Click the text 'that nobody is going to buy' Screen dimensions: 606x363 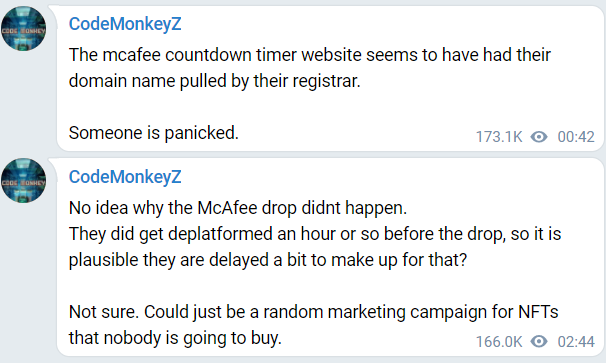[x=174, y=338]
